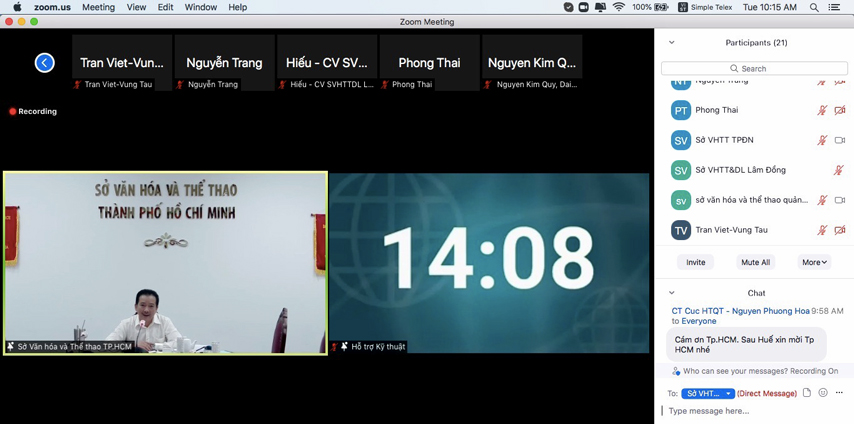The image size is (854, 424).
Task: Open the emoji picker in chat
Action: [x=823, y=393]
